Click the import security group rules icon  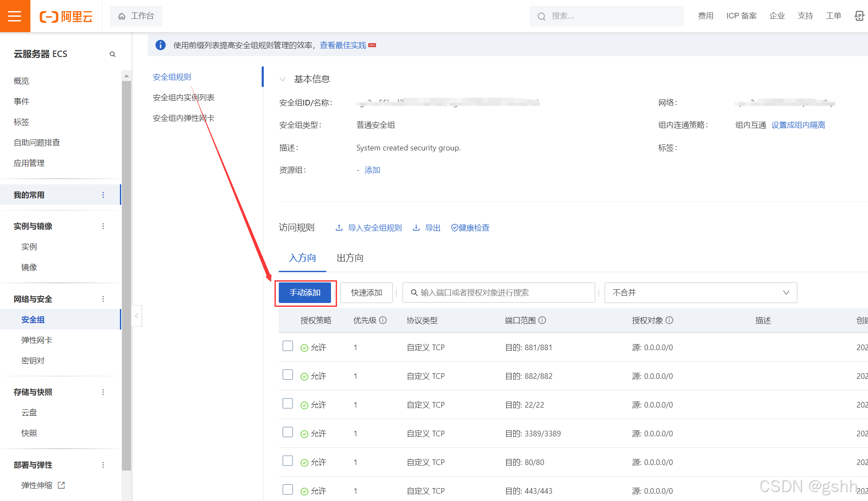coord(339,228)
